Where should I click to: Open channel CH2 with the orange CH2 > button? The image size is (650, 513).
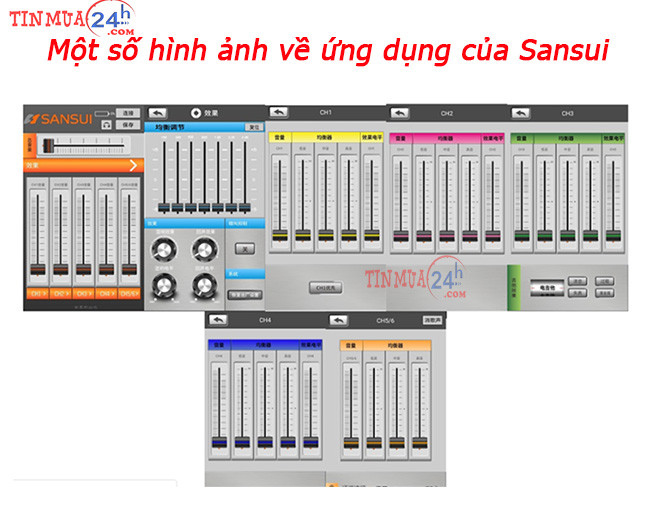pyautogui.click(x=61, y=293)
